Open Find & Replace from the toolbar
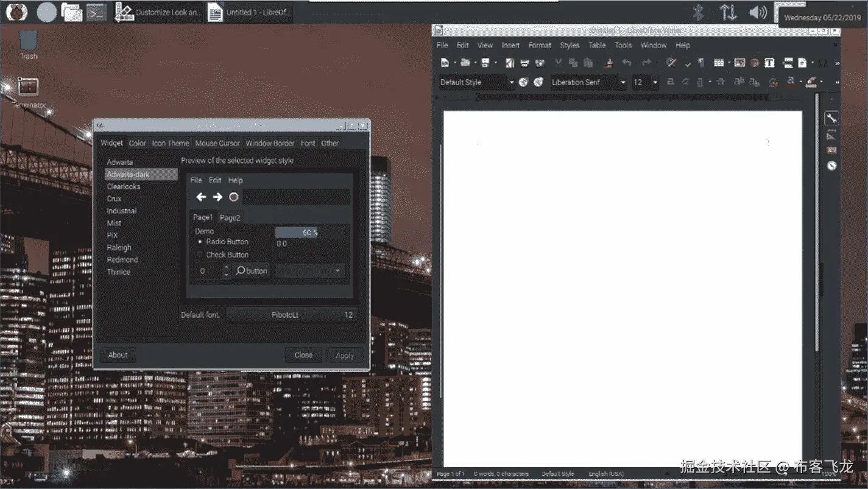 [671, 63]
